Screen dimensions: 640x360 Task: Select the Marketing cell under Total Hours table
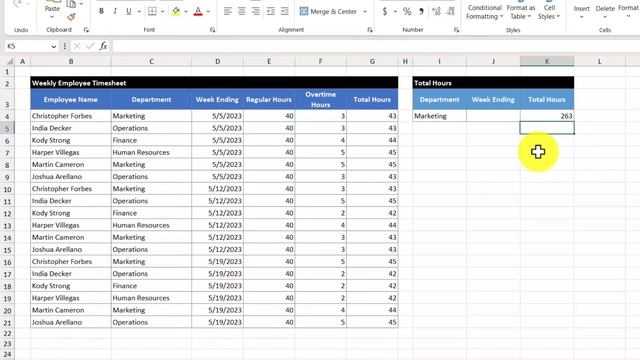[439, 116]
